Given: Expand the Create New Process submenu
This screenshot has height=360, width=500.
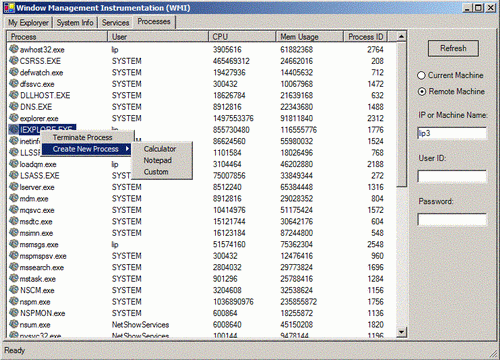Looking at the screenshot, I should [x=87, y=149].
